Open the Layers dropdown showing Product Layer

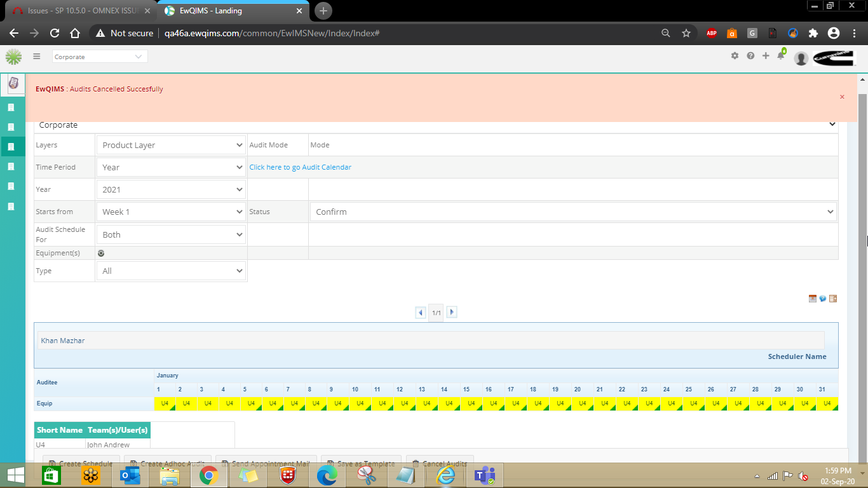[x=172, y=145]
